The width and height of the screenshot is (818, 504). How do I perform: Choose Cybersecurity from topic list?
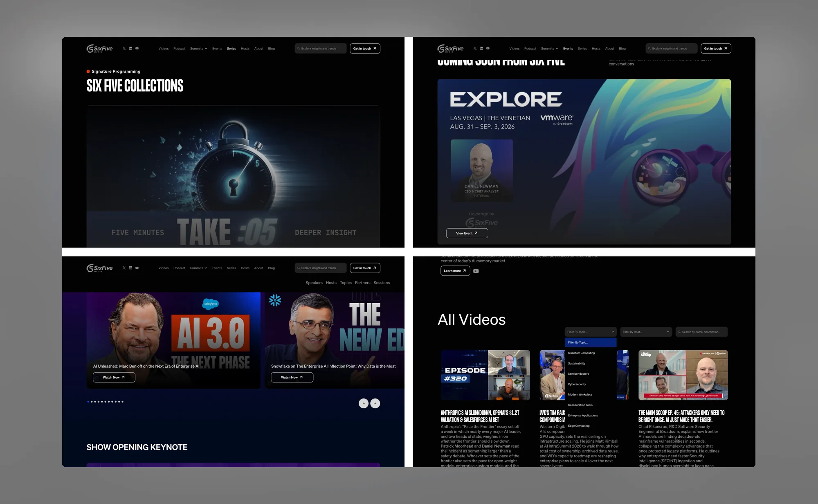(x=591, y=384)
